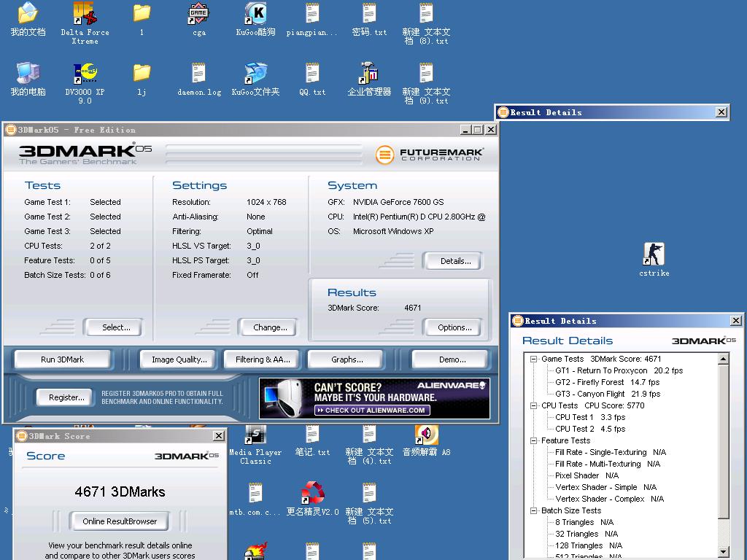747x560 pixels.
Task: Collapse the CPU Tests tree node
Action: click(x=533, y=405)
